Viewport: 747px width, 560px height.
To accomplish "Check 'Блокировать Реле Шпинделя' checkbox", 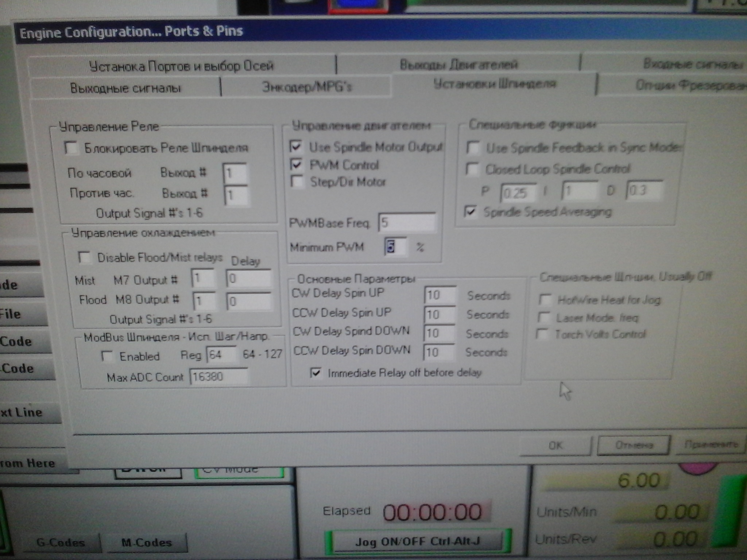I will pyautogui.click(x=71, y=148).
